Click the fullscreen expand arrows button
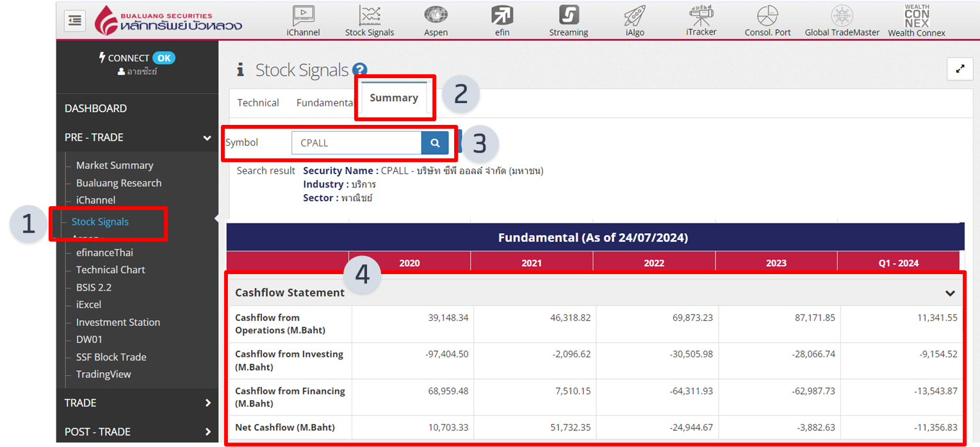This screenshot has height=447, width=980. 960,69
